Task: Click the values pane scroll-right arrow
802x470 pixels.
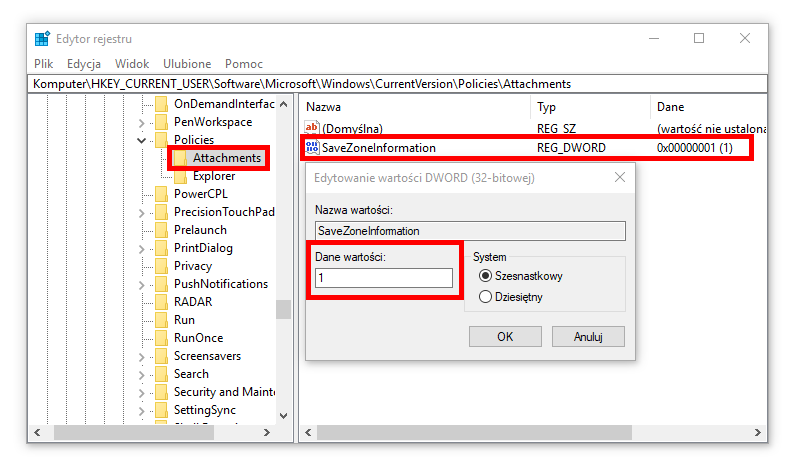Action: (758, 433)
